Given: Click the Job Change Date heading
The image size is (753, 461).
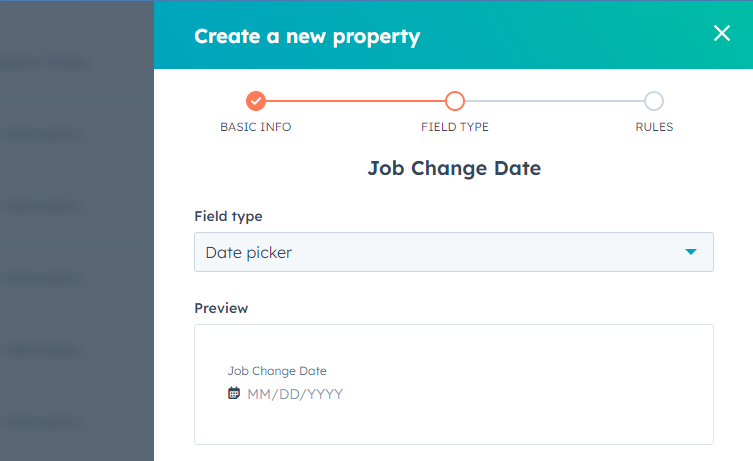Looking at the screenshot, I should pyautogui.click(x=454, y=169).
